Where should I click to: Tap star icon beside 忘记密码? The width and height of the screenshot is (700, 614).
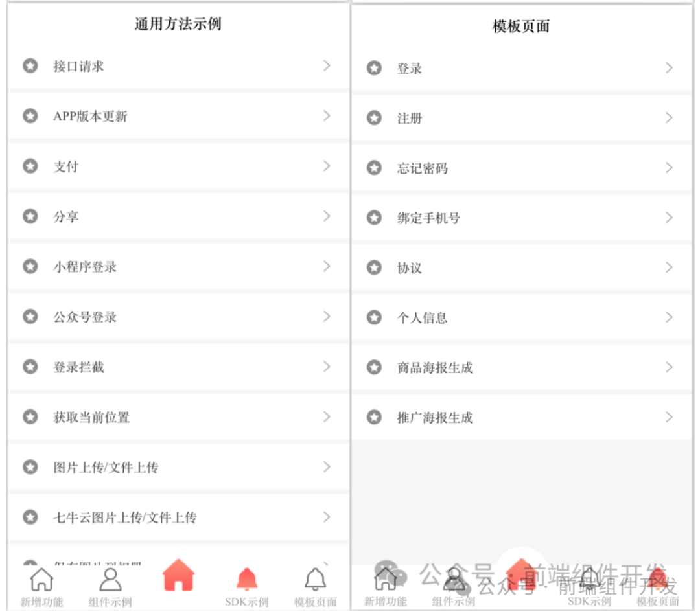coord(374,168)
